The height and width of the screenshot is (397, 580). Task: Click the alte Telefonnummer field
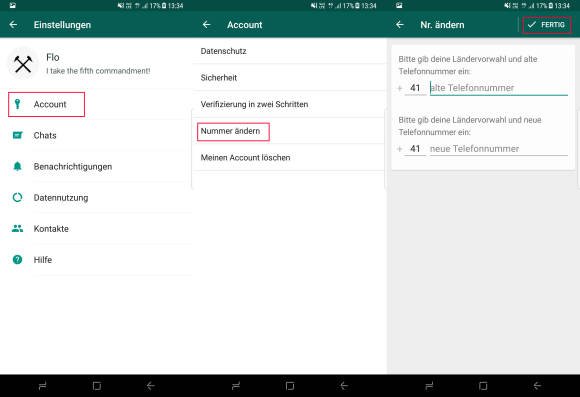499,88
